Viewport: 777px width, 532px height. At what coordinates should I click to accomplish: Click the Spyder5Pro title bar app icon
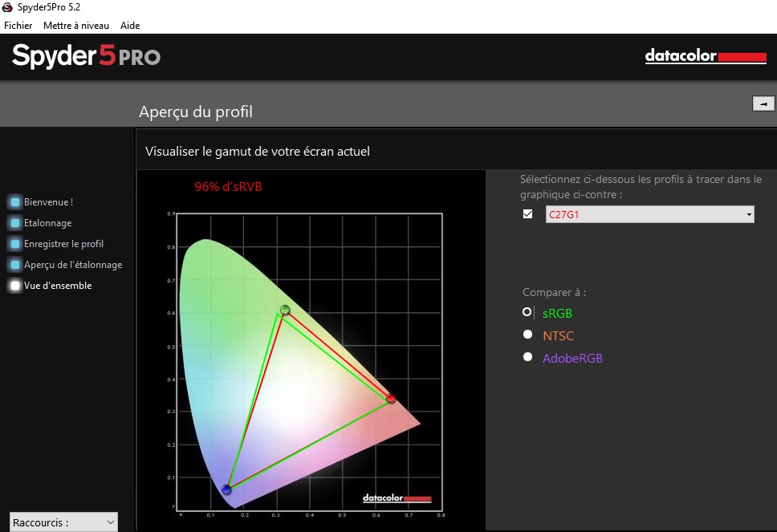click(8, 7)
